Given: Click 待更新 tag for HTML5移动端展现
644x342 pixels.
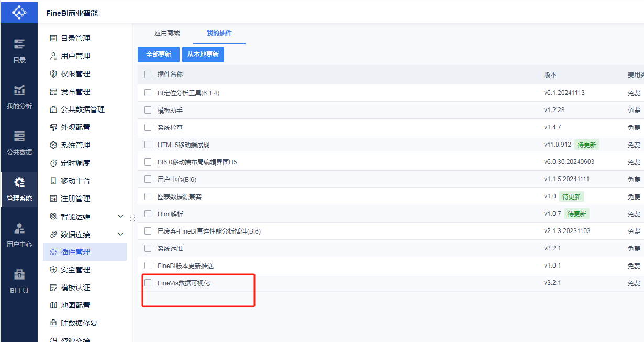Looking at the screenshot, I should [587, 145].
